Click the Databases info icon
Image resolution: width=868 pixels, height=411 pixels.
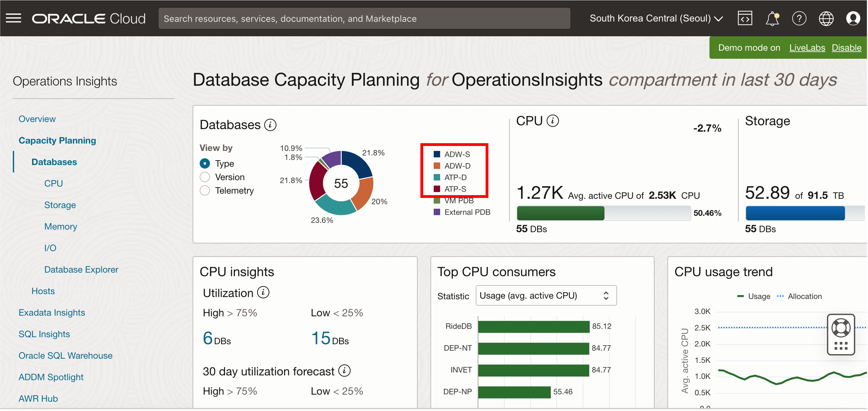pos(270,125)
